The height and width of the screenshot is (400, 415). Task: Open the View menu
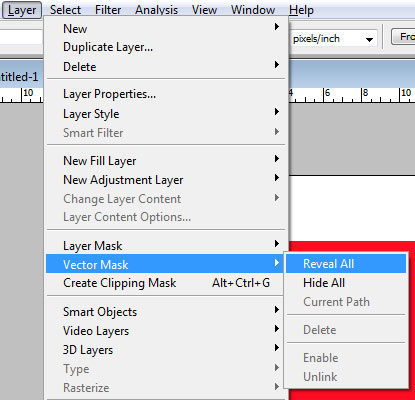[x=204, y=10]
